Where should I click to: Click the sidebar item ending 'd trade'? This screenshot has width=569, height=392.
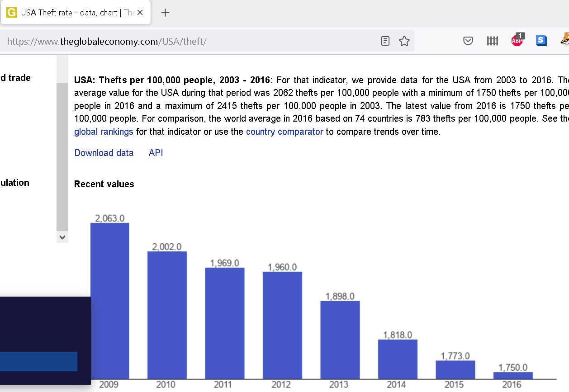pos(15,78)
